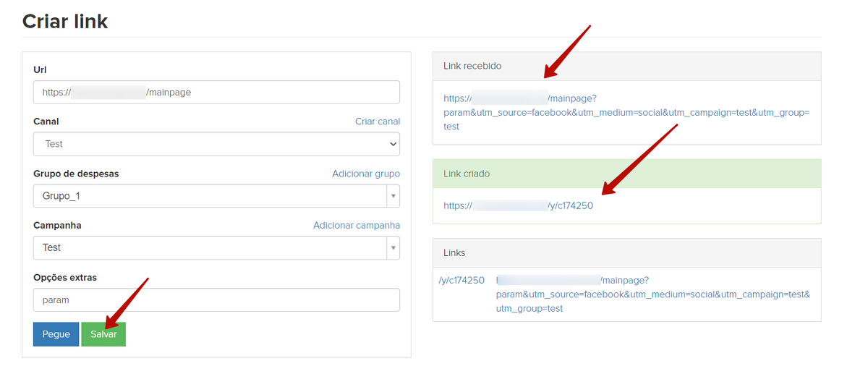
Task: Click /y/c174250 in the Links list
Action: pyautogui.click(x=461, y=281)
